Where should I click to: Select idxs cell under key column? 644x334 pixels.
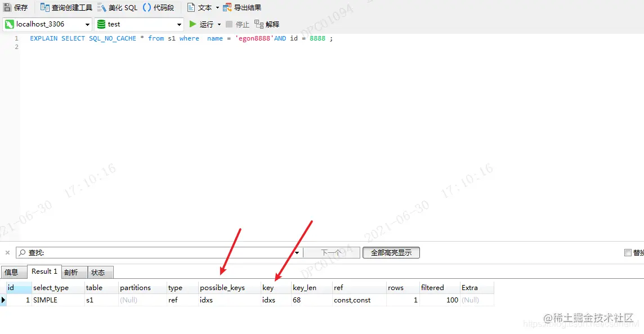tap(276, 300)
